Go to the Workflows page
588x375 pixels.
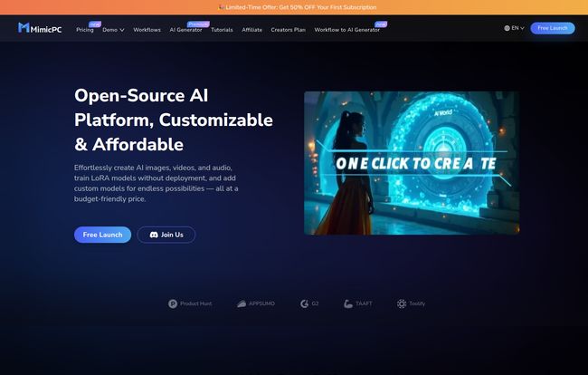(147, 30)
